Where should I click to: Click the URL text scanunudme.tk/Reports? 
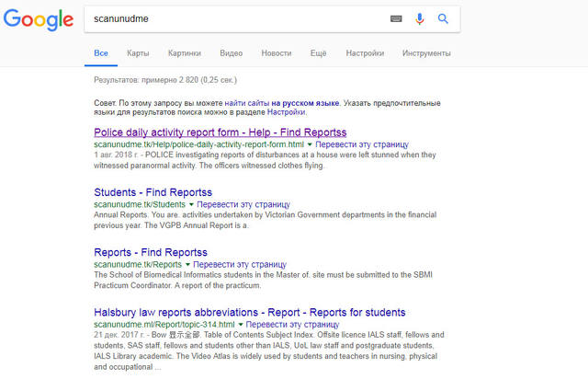pos(138,264)
